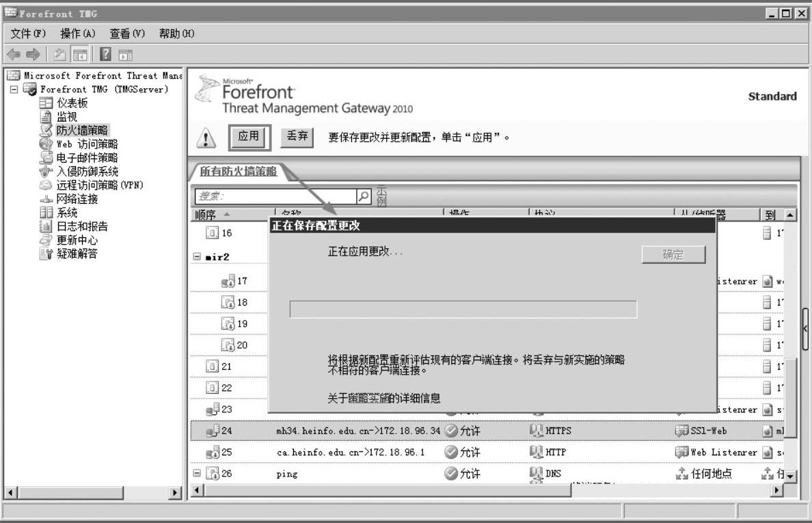Click the SSl-Web listener icon
812x523 pixels.
[x=681, y=430]
